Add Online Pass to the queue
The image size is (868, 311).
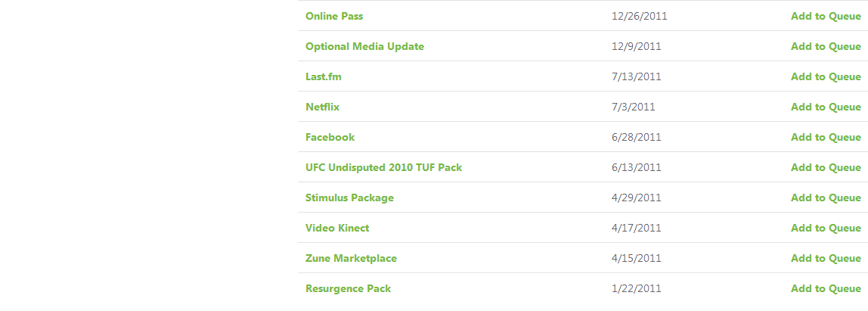click(x=826, y=16)
